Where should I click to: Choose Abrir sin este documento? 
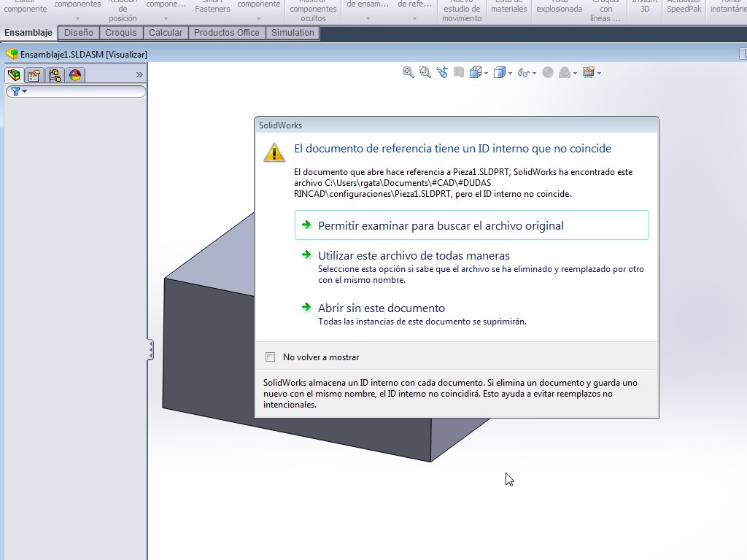click(472, 314)
